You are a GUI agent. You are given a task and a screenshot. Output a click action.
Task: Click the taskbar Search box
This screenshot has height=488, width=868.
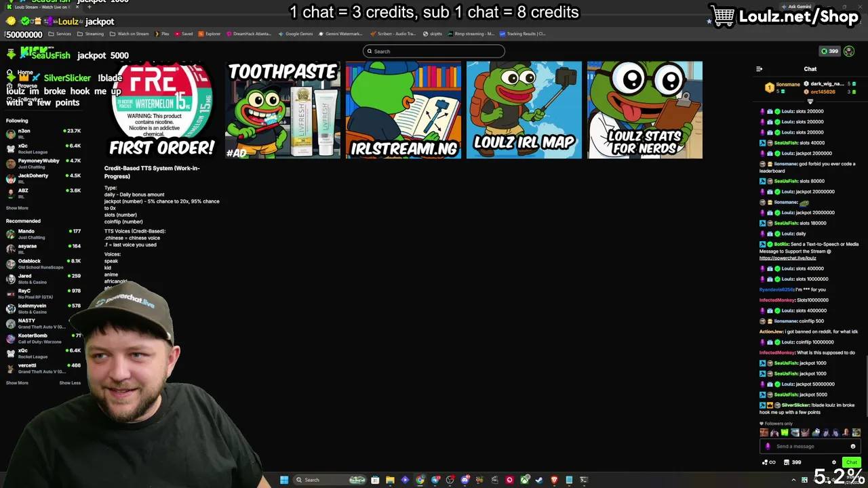330,480
